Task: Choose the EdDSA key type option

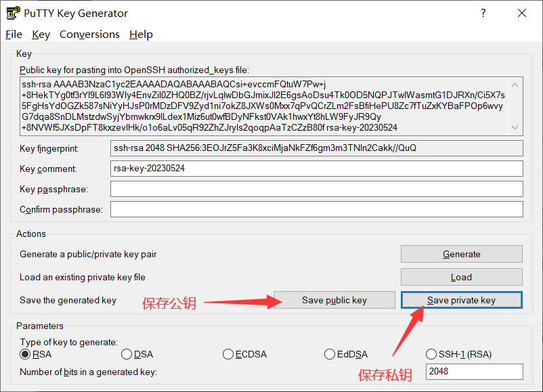Action: 330,354
